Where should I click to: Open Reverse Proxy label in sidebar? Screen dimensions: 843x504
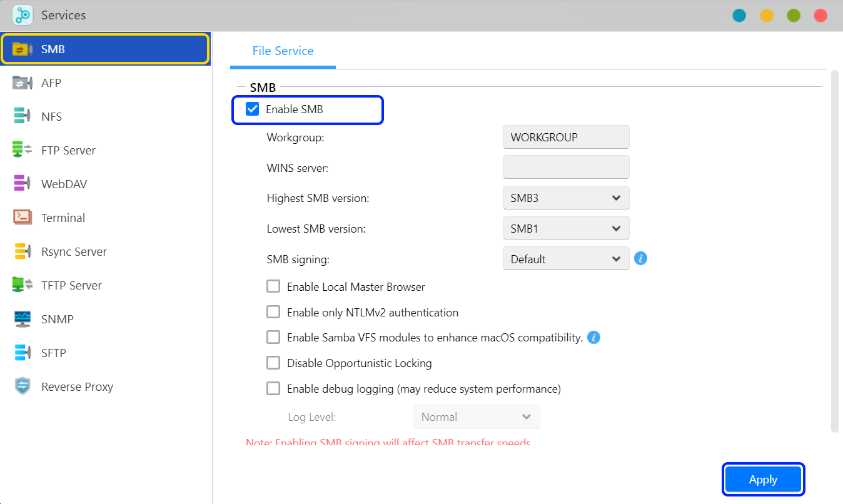coord(78,387)
